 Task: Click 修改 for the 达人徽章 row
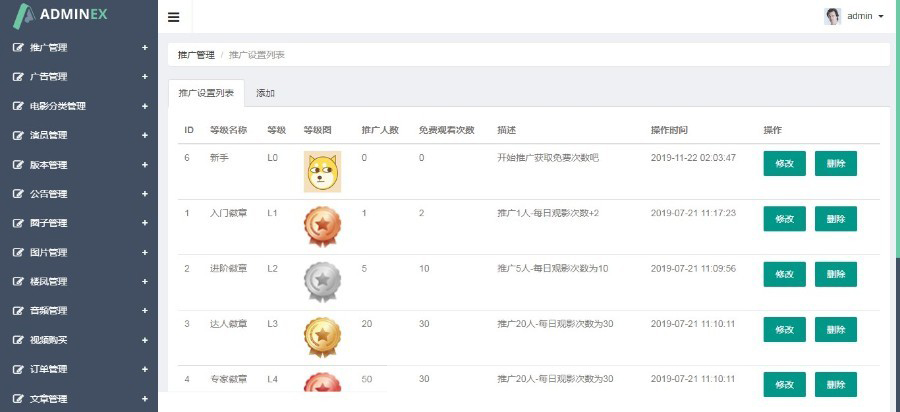coord(784,329)
